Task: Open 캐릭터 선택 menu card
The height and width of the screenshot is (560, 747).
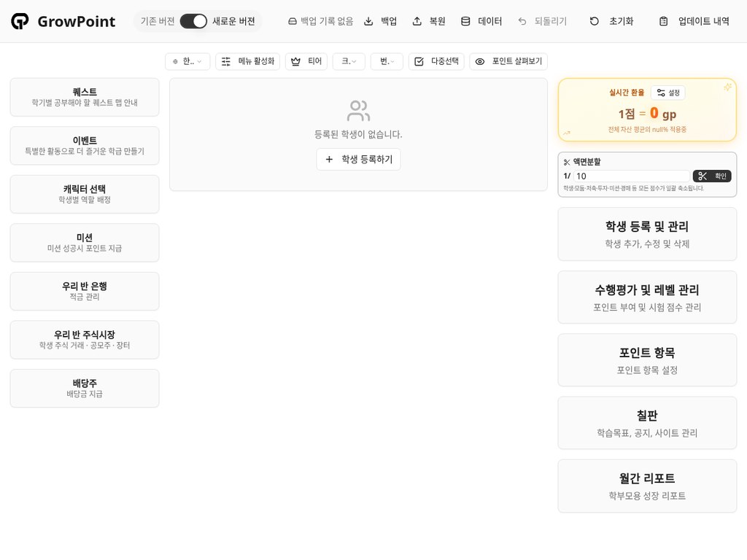Action: 85,194
